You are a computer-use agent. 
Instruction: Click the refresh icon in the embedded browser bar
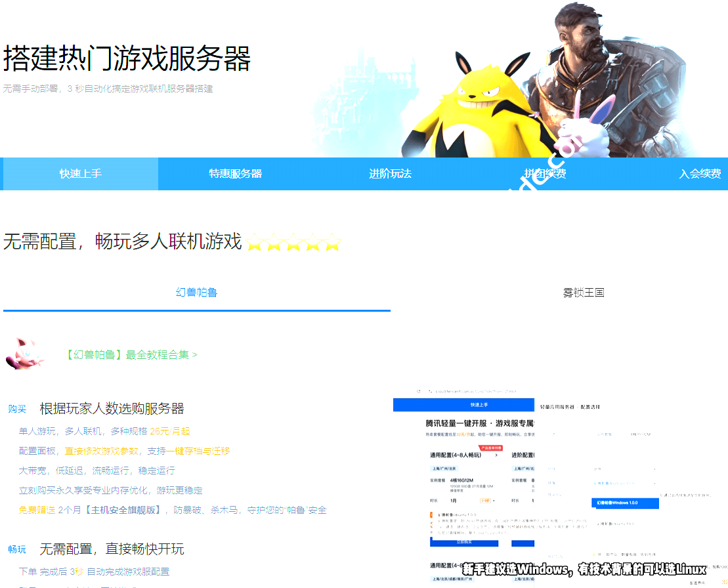(x=418, y=390)
